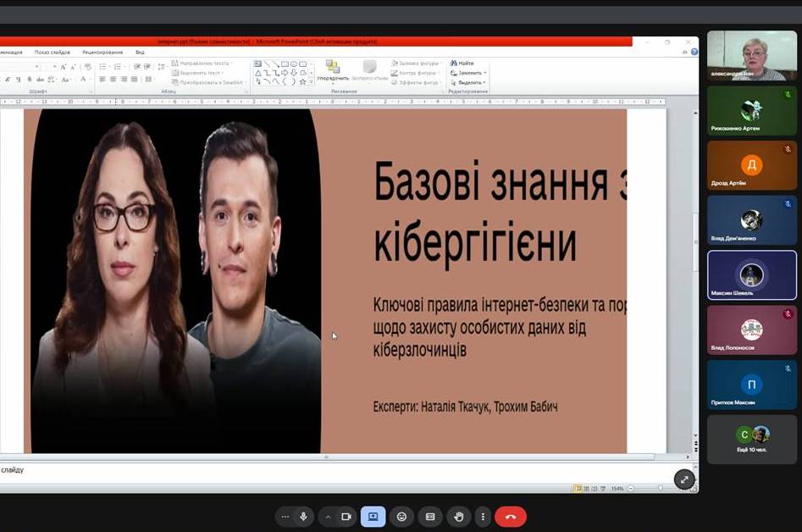
Task: Select Максим Шевель participant tile
Action: (x=751, y=275)
